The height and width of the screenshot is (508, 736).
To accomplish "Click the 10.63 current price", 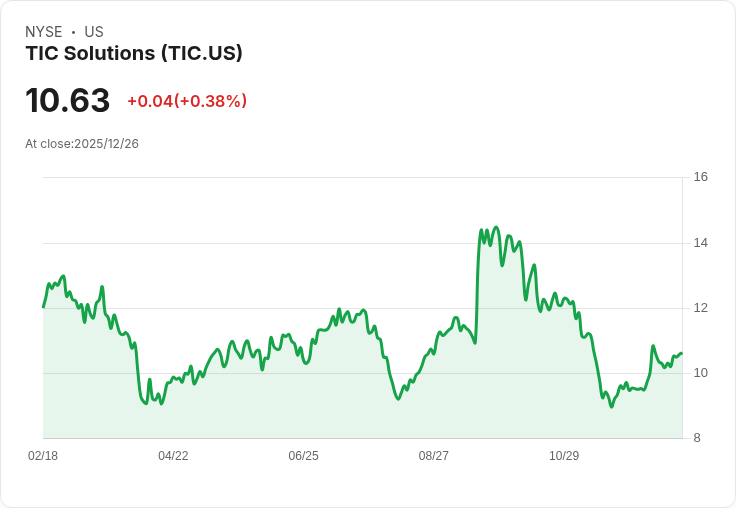I will pos(67,101).
